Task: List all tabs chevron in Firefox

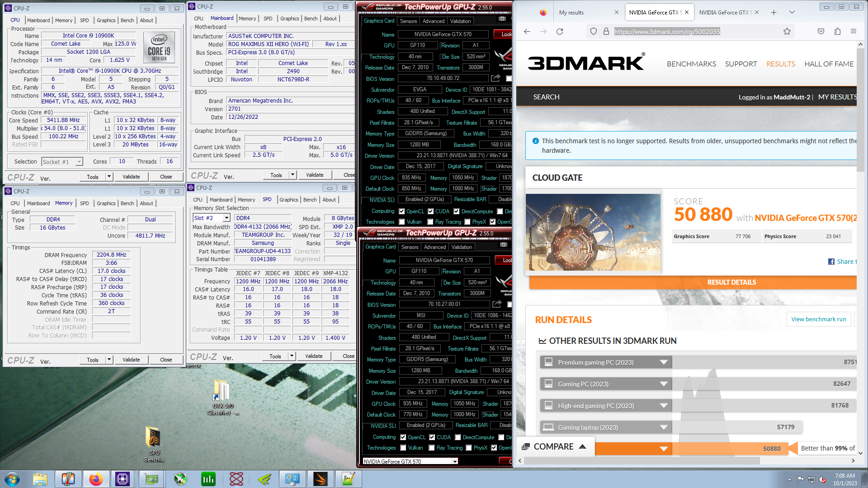Action: click(x=792, y=13)
